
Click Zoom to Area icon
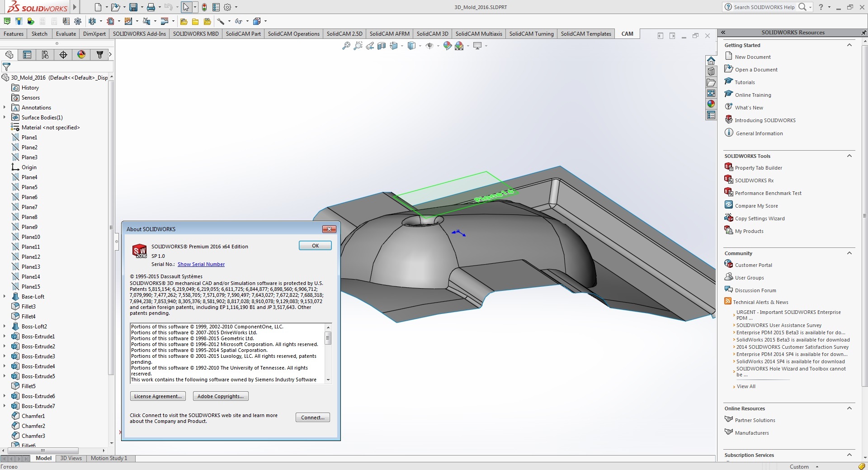click(358, 46)
